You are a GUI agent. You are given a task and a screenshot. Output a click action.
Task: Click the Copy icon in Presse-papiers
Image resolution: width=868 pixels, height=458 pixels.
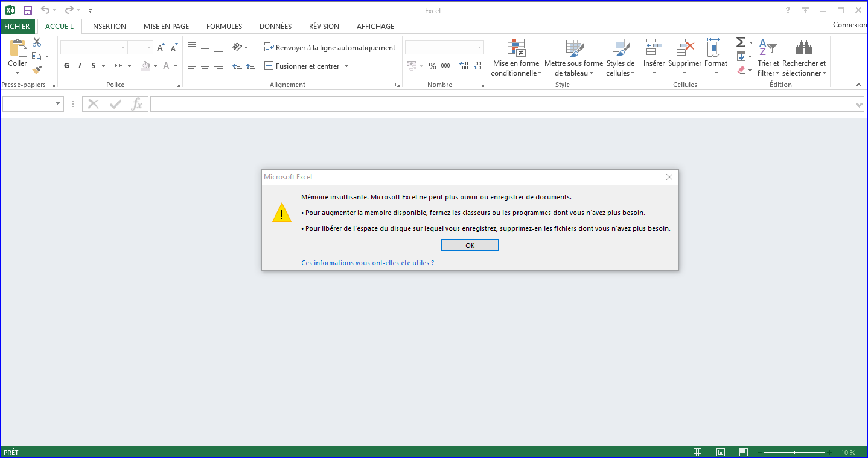37,56
